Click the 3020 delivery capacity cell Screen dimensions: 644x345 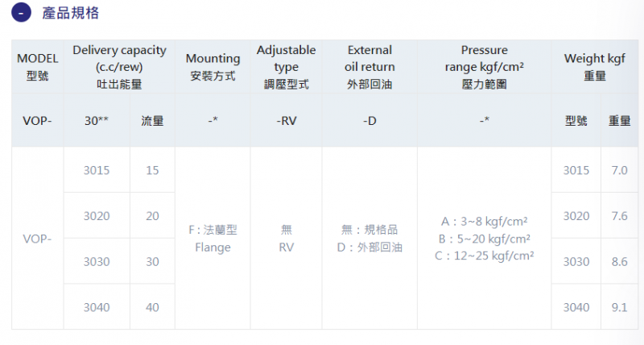tap(97, 215)
